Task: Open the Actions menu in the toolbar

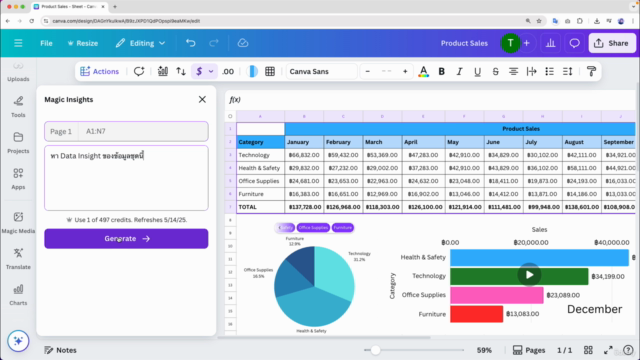Action: coord(100,71)
